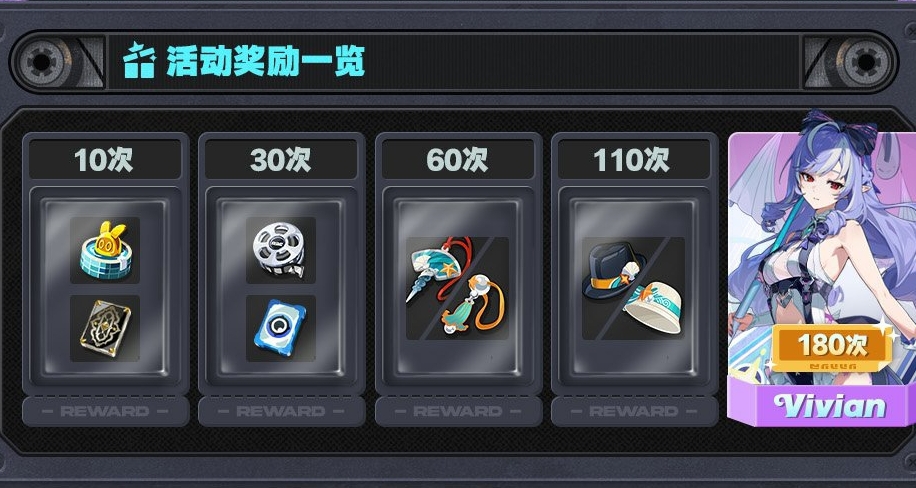Viewport: 916px width, 488px height.
Task: Open the Vivian character portrait card
Action: pyautogui.click(x=821, y=269)
